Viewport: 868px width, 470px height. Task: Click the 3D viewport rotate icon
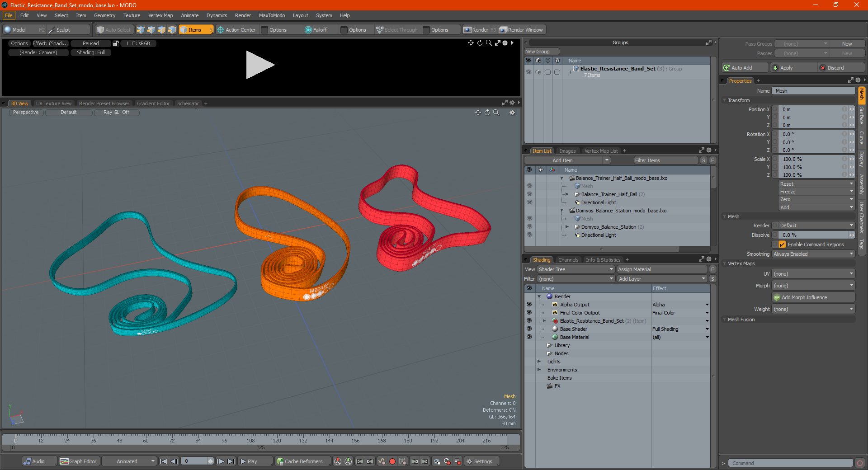pyautogui.click(x=487, y=113)
